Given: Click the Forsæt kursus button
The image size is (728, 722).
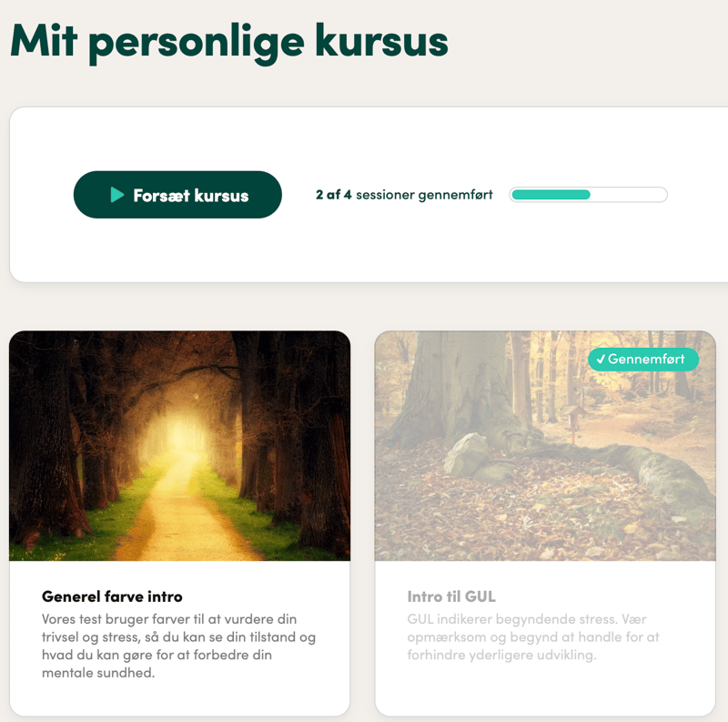Looking at the screenshot, I should point(177,195).
